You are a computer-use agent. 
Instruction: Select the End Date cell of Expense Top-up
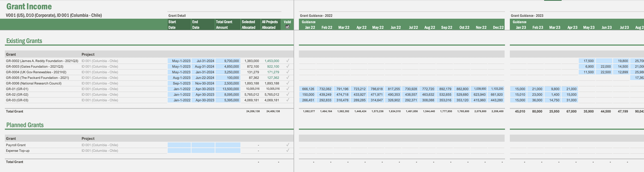[x=203, y=150]
